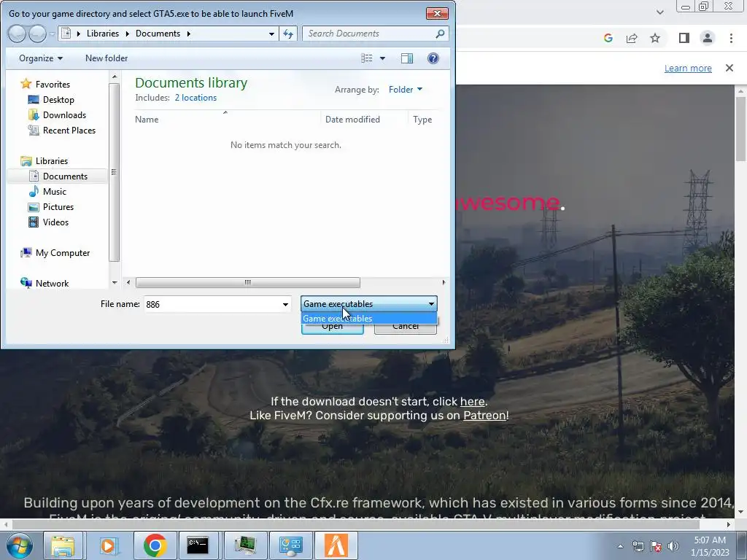747x560 pixels.
Task: Click the FiveM icon in the taskbar
Action: click(x=336, y=545)
